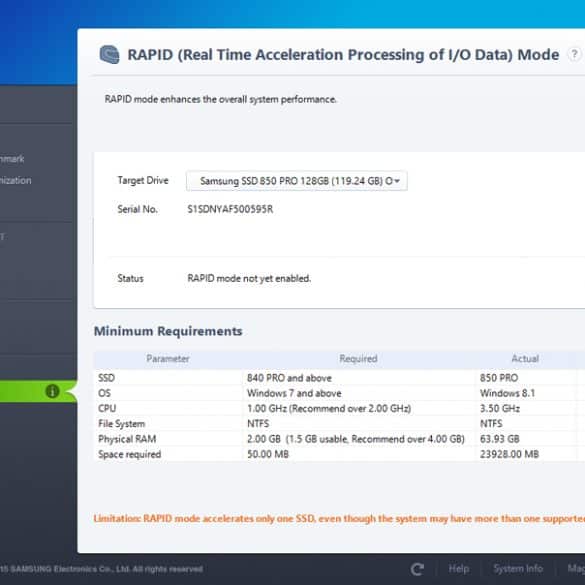Screen dimensions: 585x585
Task: Open the Target Drive dropdown
Action: coord(297,181)
